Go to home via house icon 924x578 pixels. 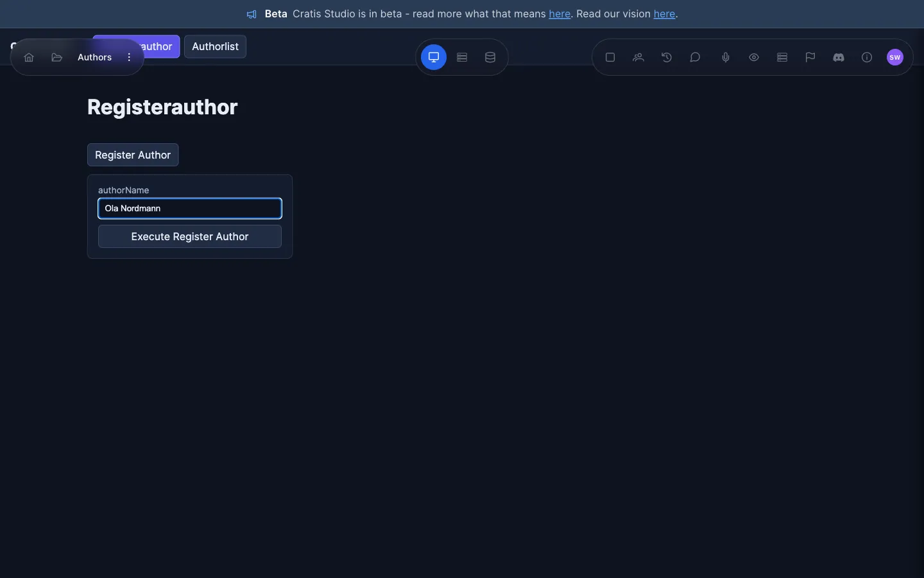29,57
